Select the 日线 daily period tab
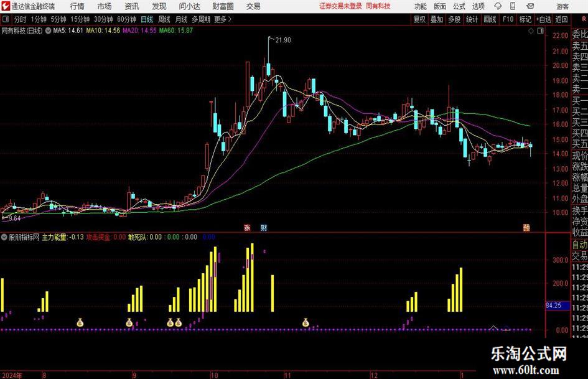The image size is (588, 379). click(147, 19)
